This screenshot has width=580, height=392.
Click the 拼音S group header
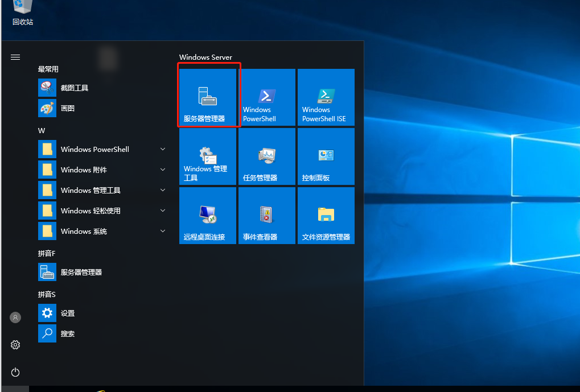tap(47, 294)
